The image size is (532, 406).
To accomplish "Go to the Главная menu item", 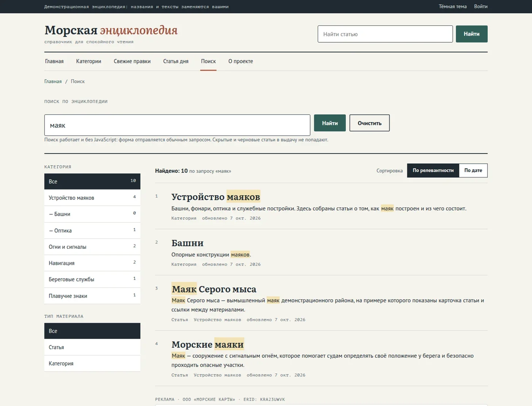I will (54, 61).
